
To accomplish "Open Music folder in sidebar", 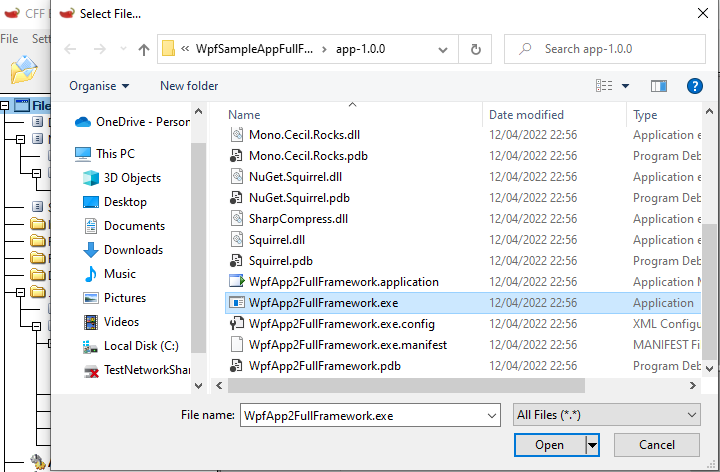I will pyautogui.click(x=120, y=274).
